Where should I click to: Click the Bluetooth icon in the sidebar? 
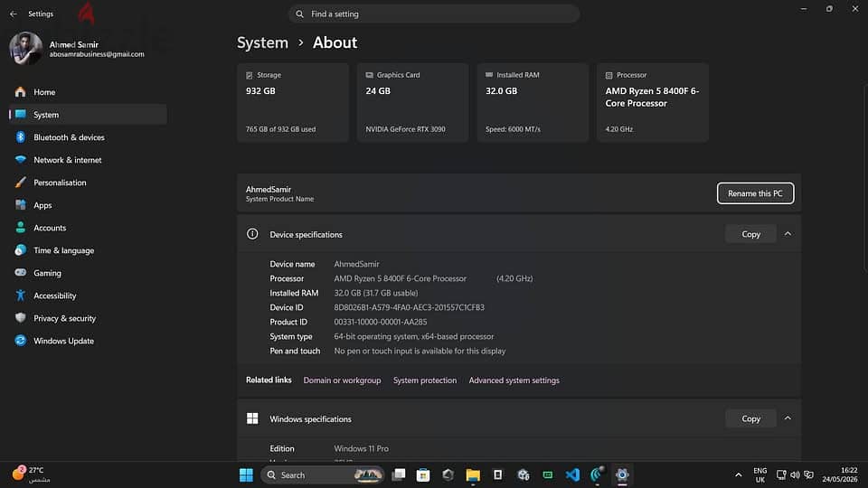(x=21, y=137)
